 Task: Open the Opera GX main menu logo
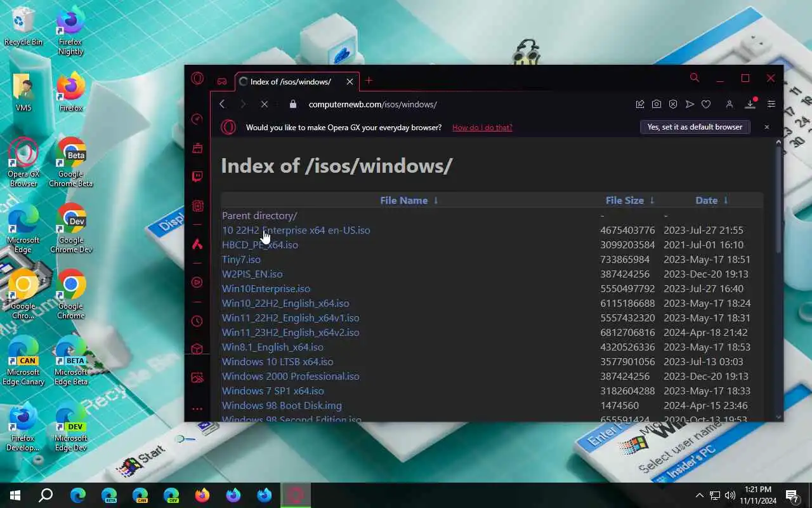click(x=197, y=79)
